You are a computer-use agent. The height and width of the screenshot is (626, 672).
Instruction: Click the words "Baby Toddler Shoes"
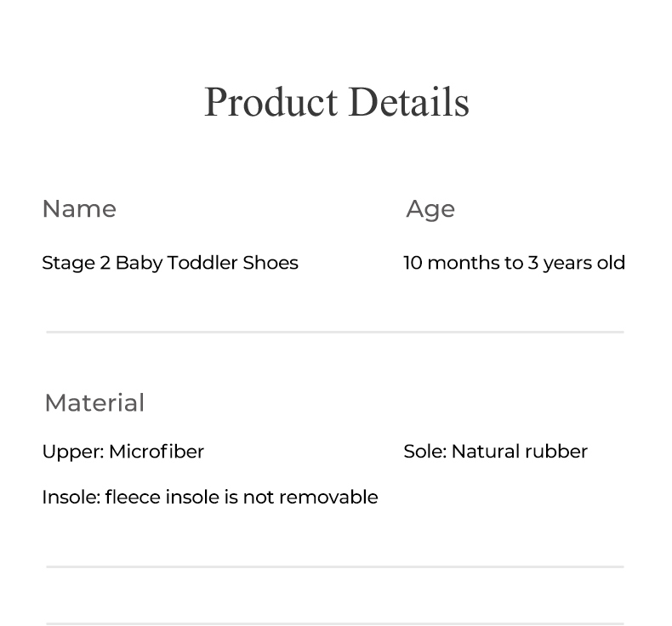(x=207, y=263)
